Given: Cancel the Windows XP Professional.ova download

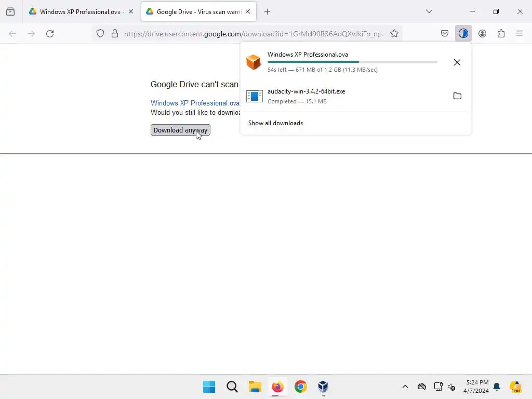Looking at the screenshot, I should 457,62.
